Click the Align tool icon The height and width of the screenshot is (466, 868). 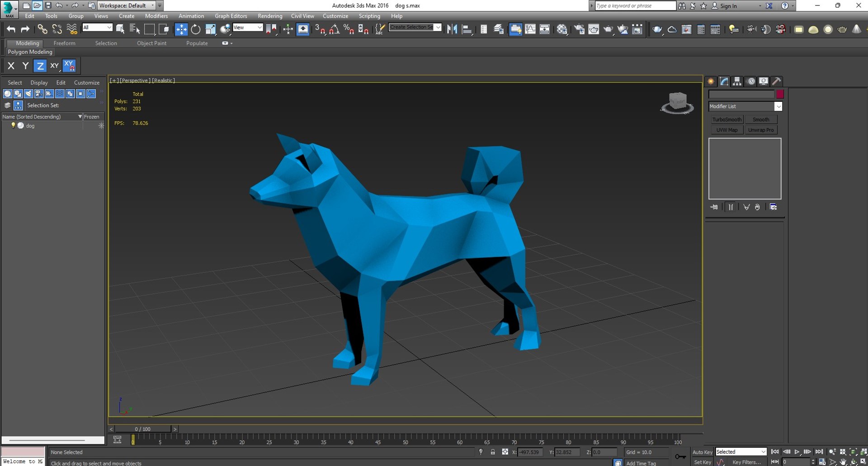(467, 29)
